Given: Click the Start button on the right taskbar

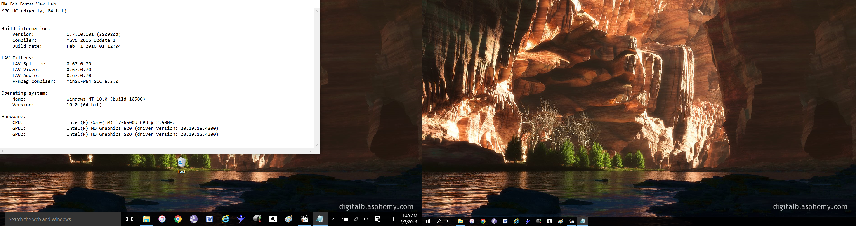Looking at the screenshot, I should coord(428,221).
